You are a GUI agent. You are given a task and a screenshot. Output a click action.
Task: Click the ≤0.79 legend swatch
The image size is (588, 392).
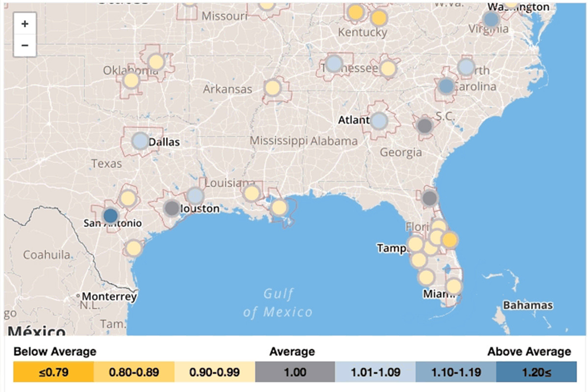pos(53,372)
